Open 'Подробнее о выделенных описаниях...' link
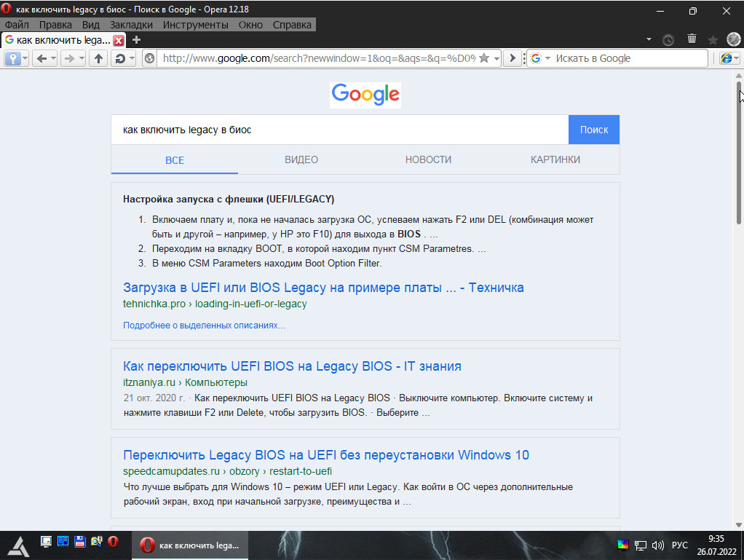The height and width of the screenshot is (560, 744). click(204, 326)
